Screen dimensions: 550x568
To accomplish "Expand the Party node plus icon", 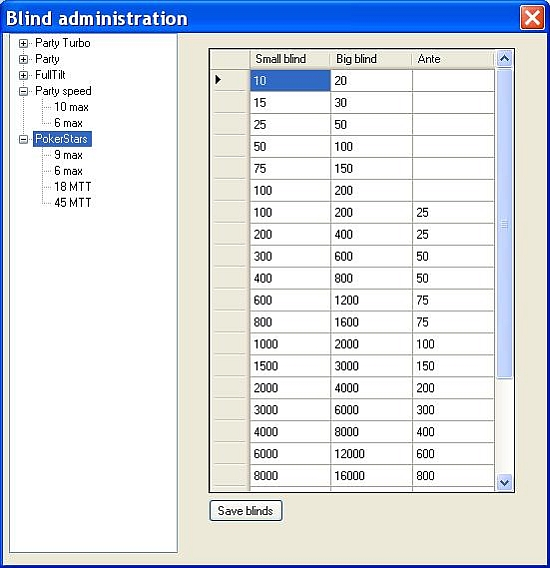I will click(x=24, y=59).
